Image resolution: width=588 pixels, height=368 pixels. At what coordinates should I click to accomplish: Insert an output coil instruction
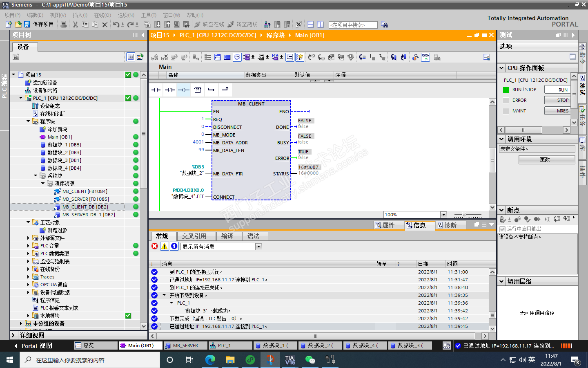(184, 90)
